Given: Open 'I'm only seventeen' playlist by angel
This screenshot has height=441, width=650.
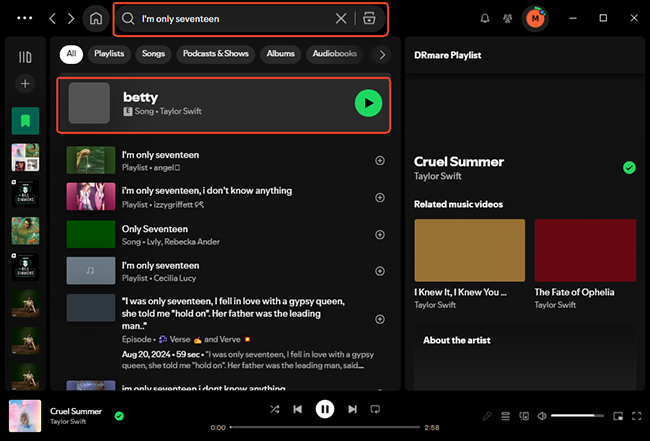Looking at the screenshot, I should (x=160, y=155).
